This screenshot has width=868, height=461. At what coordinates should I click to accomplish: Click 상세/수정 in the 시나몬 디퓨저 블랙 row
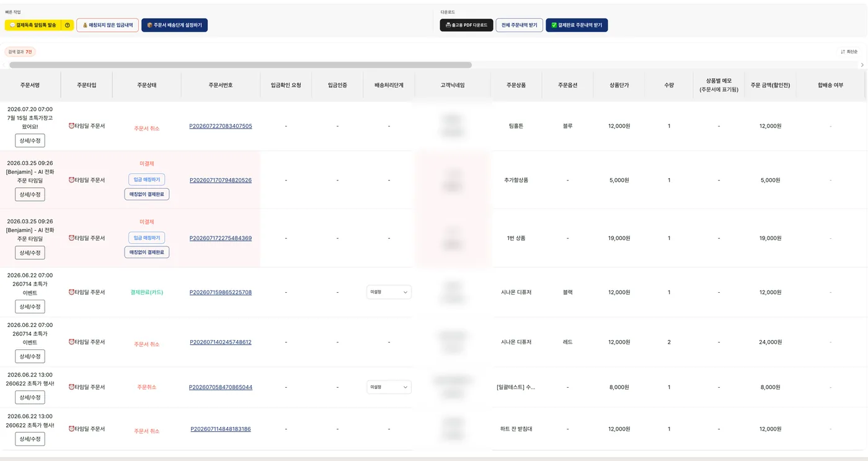point(30,307)
